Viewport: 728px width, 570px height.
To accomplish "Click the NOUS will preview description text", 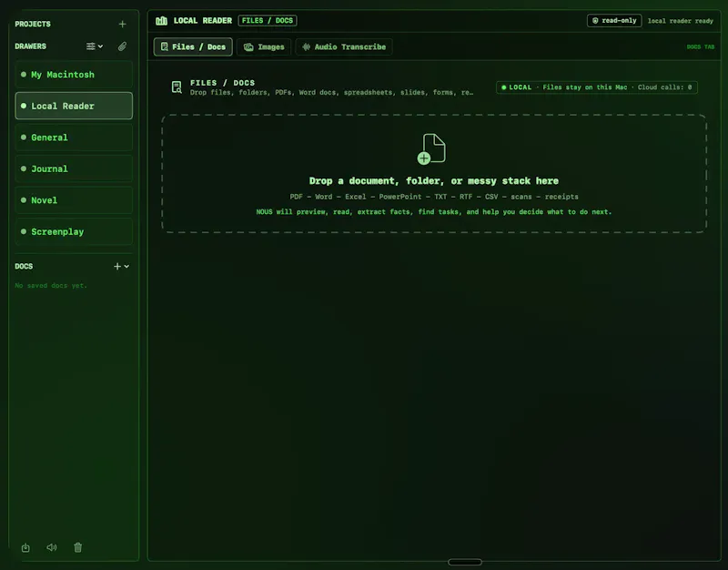I will coord(434,212).
